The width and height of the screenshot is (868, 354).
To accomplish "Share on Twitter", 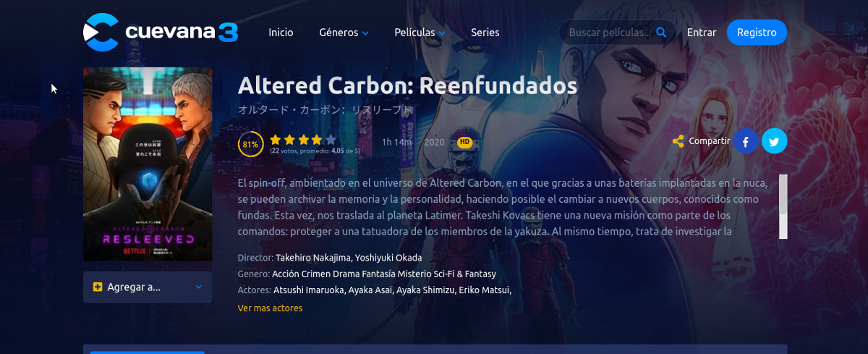I will pos(775,141).
